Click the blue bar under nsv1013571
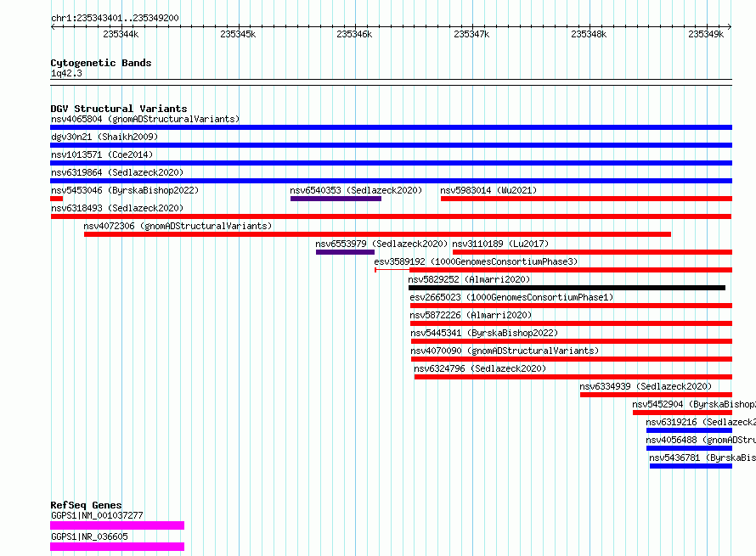 coord(391,163)
